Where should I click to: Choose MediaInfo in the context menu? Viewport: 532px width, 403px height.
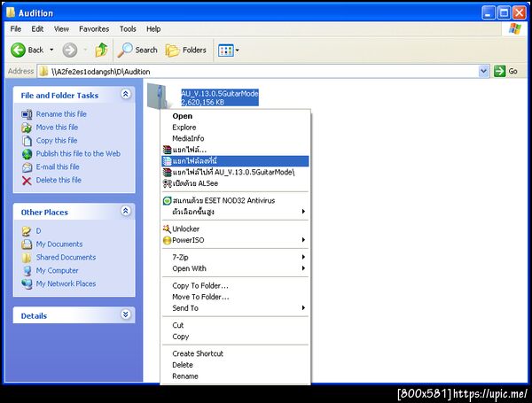pyautogui.click(x=236, y=139)
